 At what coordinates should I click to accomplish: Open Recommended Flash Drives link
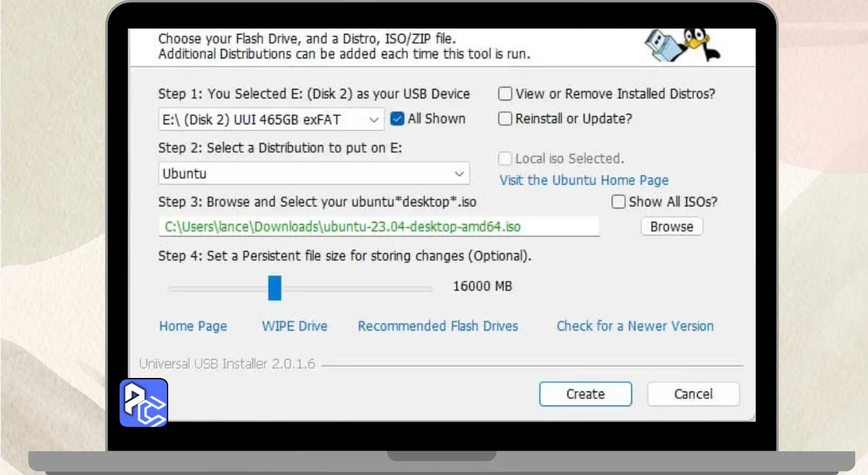[x=438, y=326]
